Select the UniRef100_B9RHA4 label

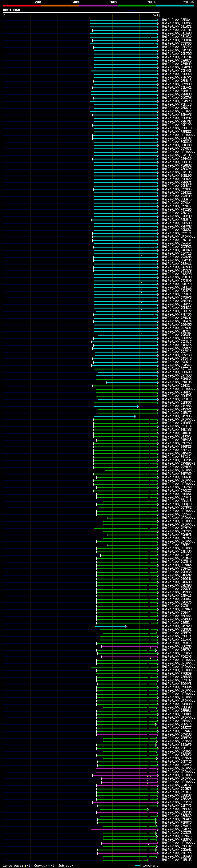pyautogui.click(x=177, y=40)
